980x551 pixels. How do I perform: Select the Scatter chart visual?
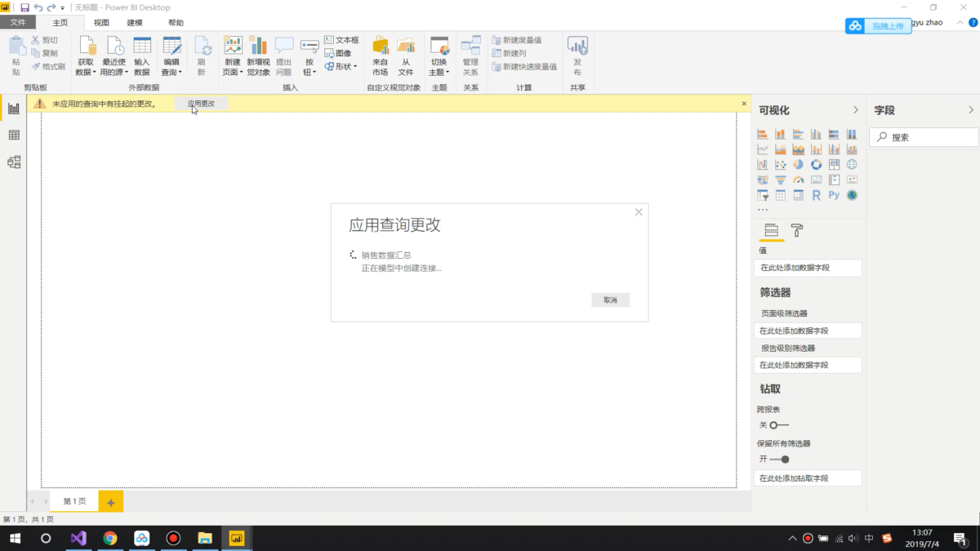point(781,164)
